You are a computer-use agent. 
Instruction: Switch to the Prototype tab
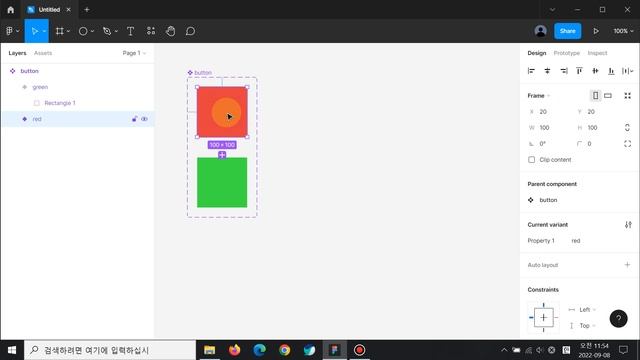567,53
